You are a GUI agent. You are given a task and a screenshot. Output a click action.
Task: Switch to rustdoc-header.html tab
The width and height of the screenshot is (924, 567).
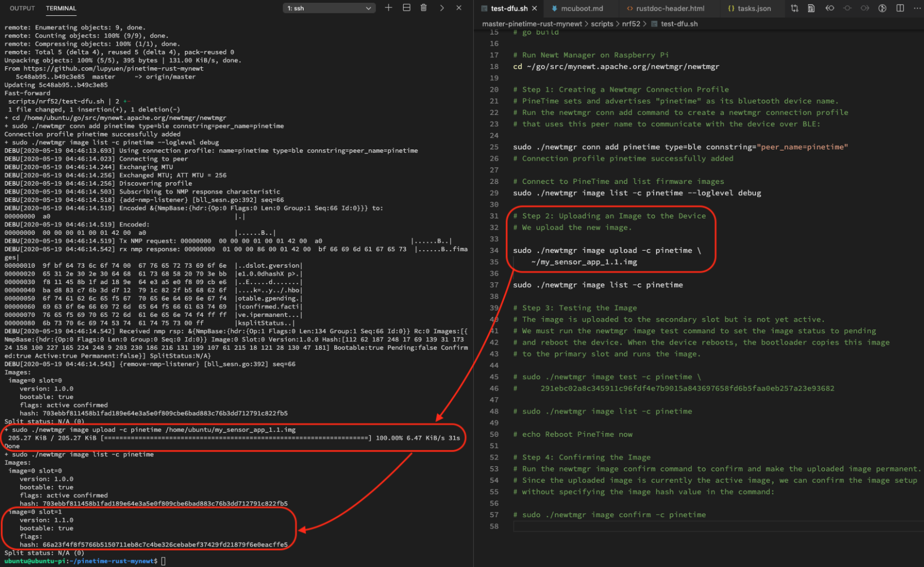670,8
